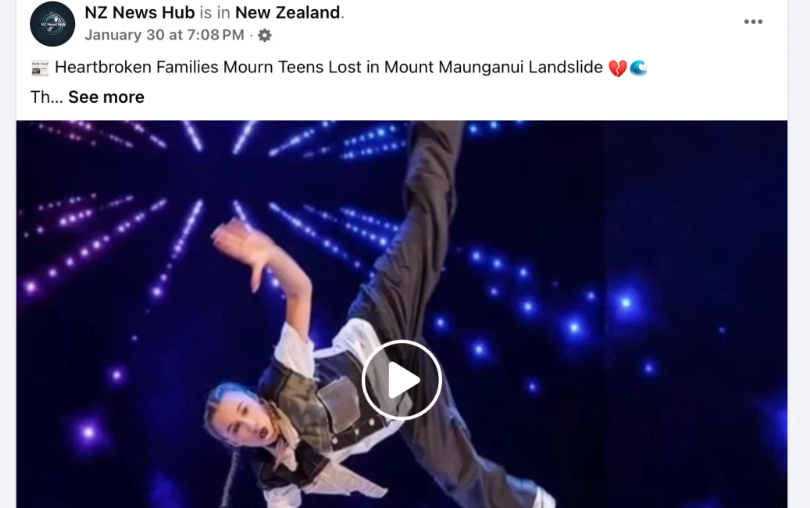Viewport: 810px width, 508px height.
Task: Open the New Zealand location link
Action: 288,12
